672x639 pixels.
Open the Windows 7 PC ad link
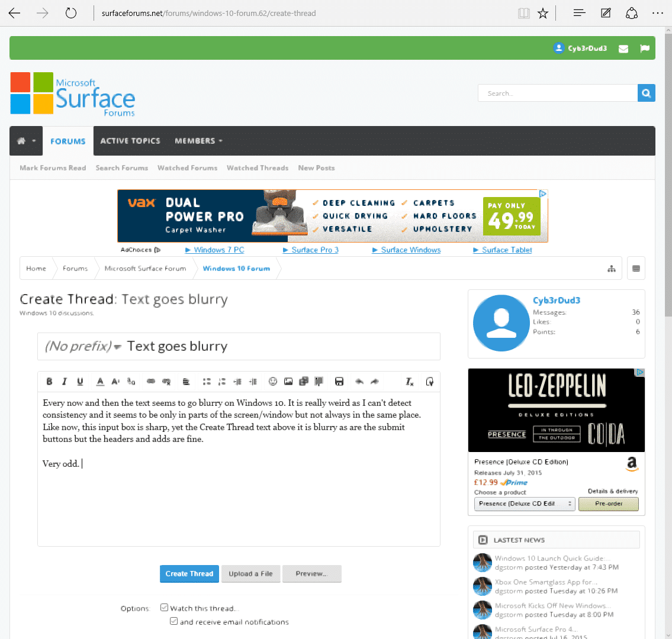(x=215, y=250)
